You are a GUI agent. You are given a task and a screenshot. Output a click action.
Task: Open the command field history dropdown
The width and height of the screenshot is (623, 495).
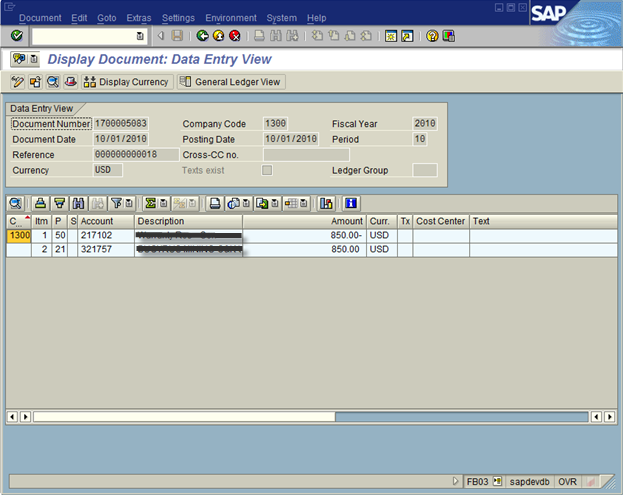[x=140, y=36]
